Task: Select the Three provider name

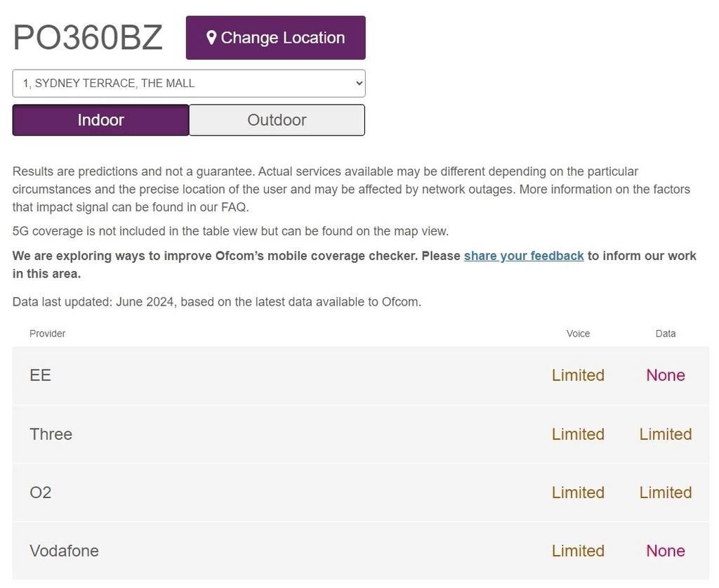Action: click(51, 434)
